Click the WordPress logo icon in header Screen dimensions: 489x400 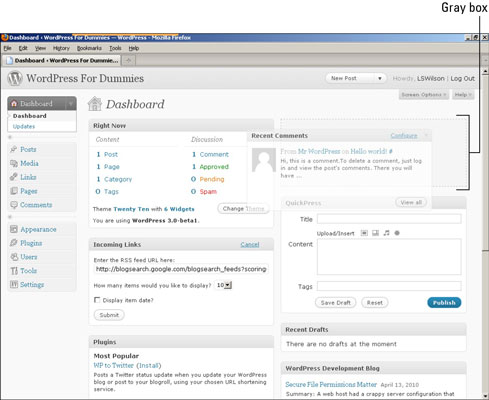pos(15,78)
